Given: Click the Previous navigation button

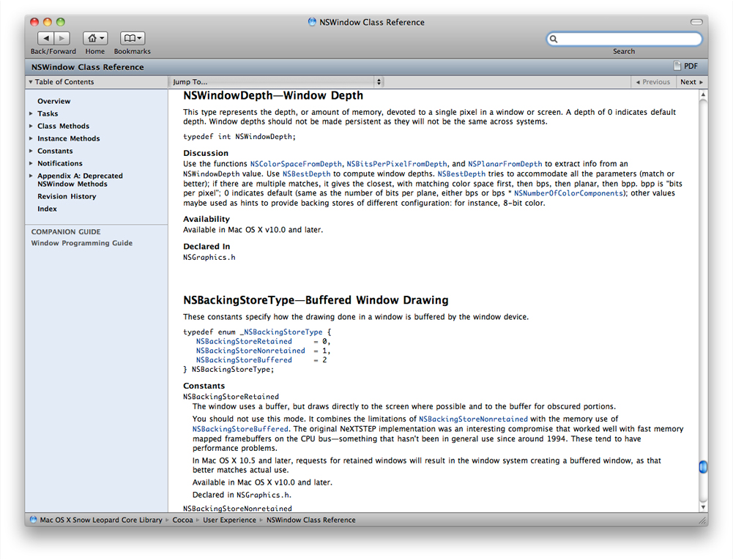Looking at the screenshot, I should [653, 82].
